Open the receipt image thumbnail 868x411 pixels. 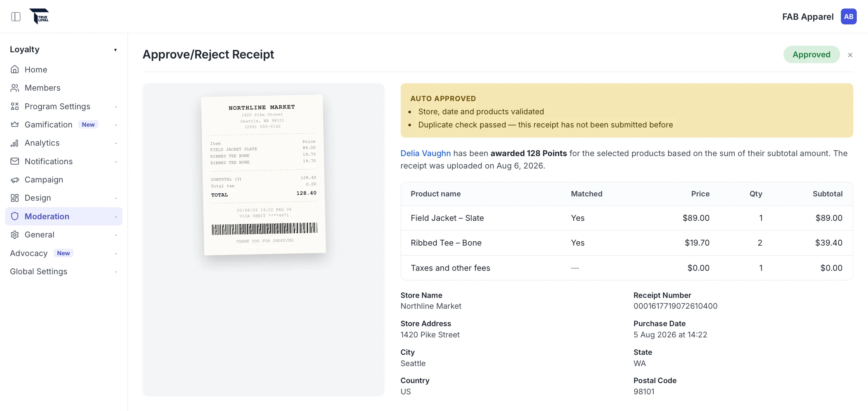(263, 175)
